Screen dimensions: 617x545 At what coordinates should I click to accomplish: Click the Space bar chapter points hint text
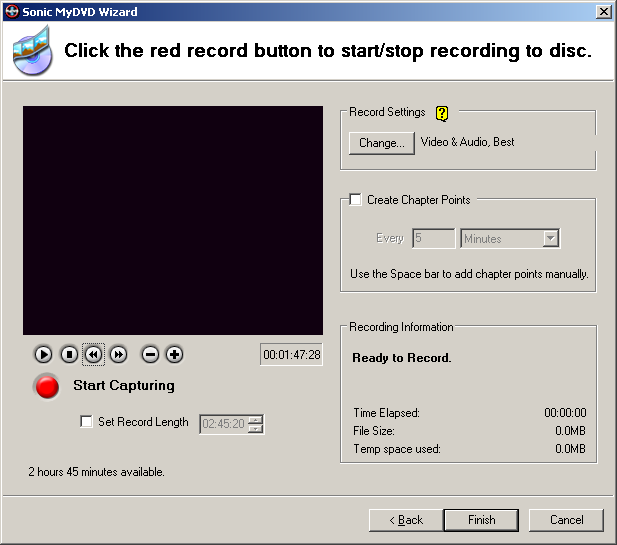pos(469,274)
